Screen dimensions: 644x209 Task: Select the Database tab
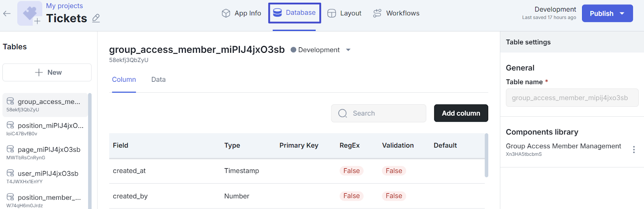295,13
